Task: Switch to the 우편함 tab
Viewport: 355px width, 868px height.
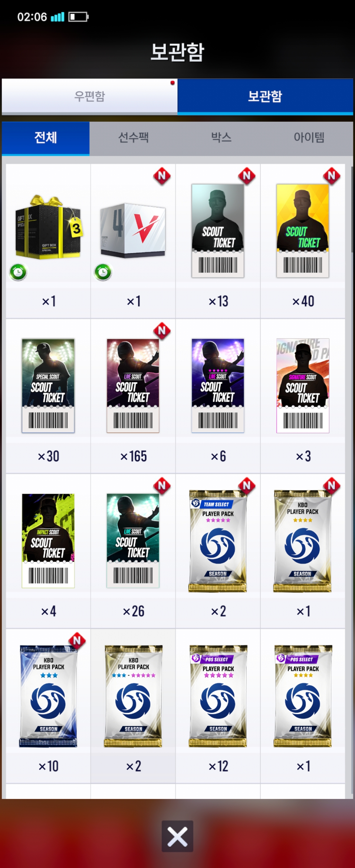Action: pos(90,96)
